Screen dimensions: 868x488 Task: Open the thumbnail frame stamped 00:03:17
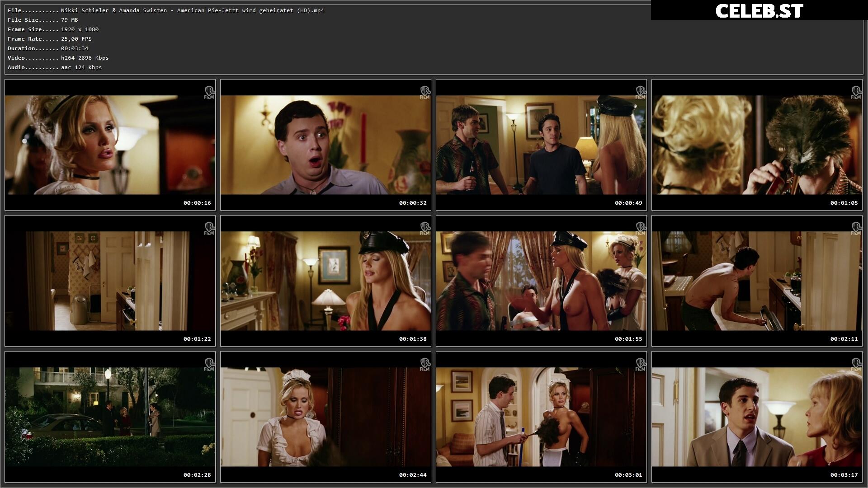pyautogui.click(x=757, y=417)
